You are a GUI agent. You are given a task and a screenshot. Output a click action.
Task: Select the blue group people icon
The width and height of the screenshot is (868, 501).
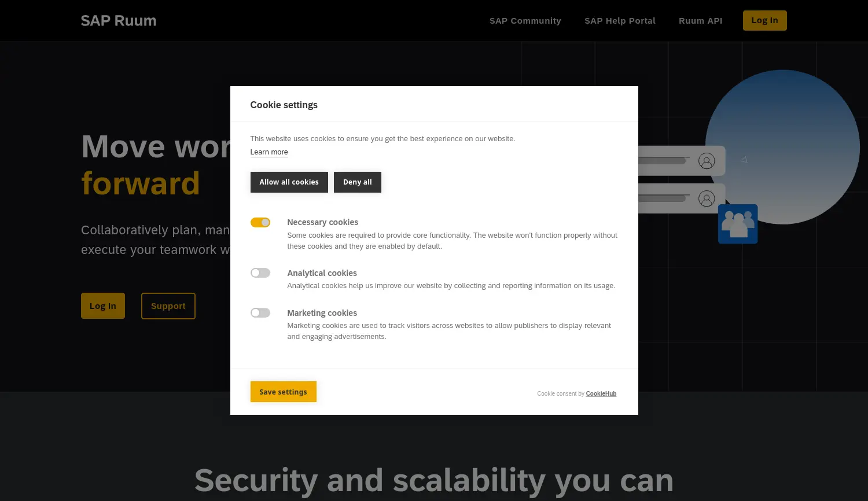pyautogui.click(x=738, y=224)
